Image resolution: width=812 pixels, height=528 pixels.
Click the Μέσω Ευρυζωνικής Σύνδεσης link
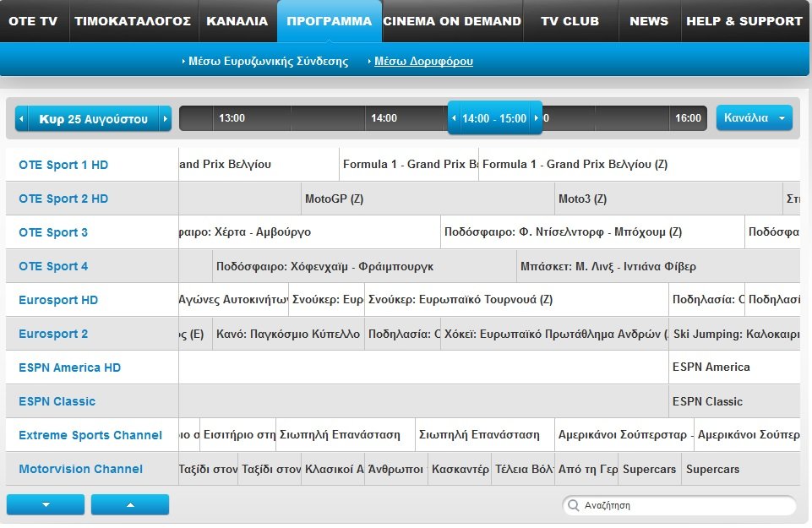point(268,62)
